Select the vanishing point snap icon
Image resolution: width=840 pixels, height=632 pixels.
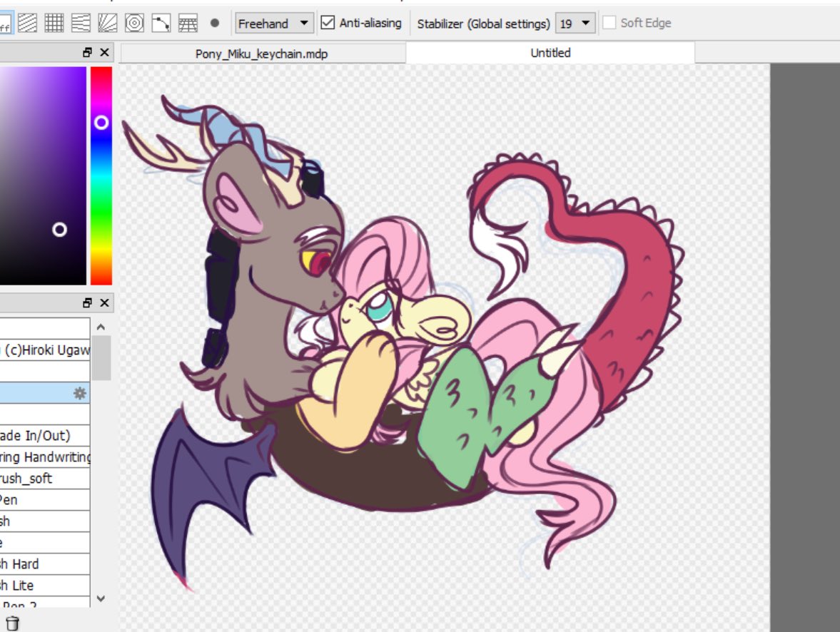81,23
